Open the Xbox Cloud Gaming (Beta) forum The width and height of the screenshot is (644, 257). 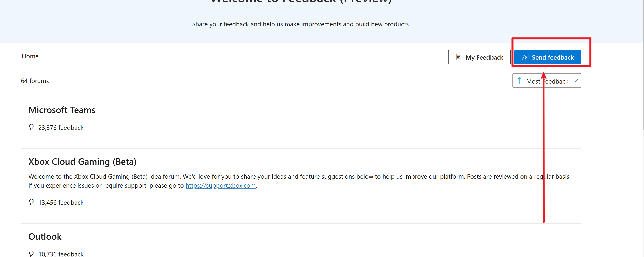(82, 162)
